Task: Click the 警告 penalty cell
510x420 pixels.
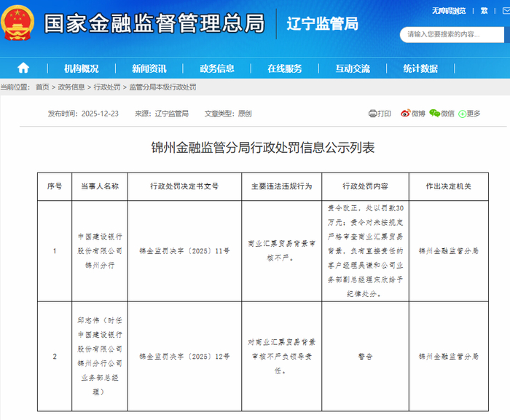Action: pyautogui.click(x=365, y=357)
